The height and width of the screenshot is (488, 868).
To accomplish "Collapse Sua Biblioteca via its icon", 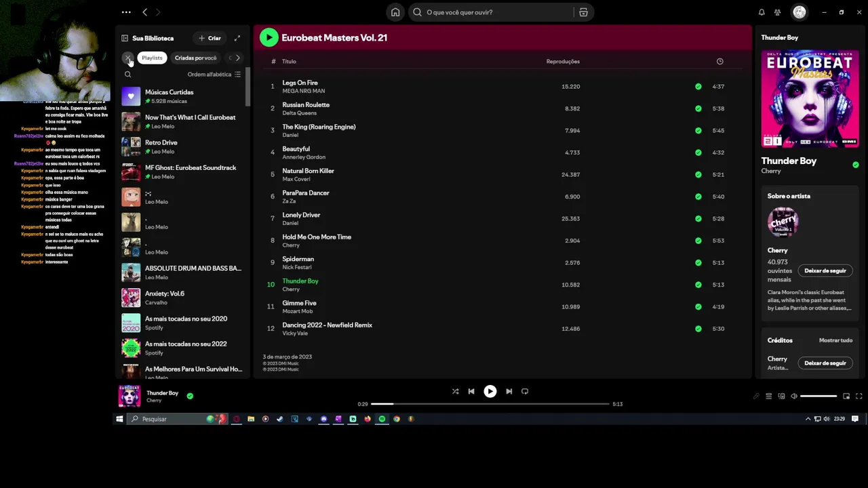I will click(x=125, y=39).
